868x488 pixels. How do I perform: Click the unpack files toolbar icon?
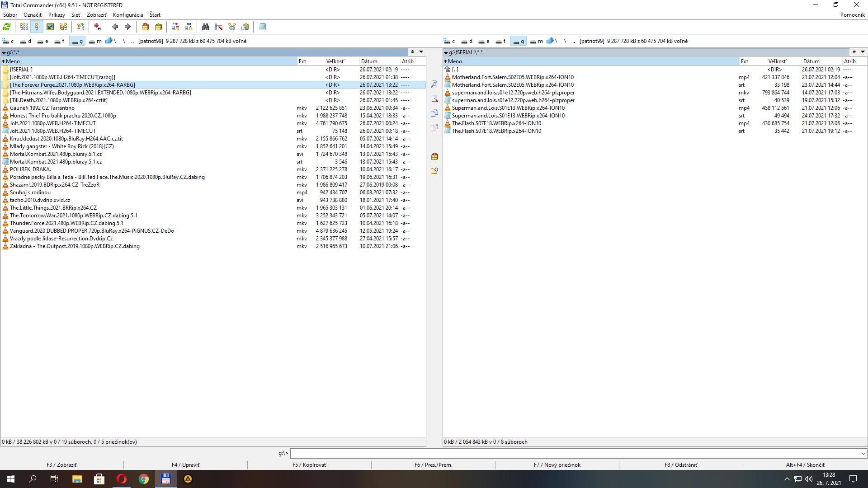(x=158, y=27)
